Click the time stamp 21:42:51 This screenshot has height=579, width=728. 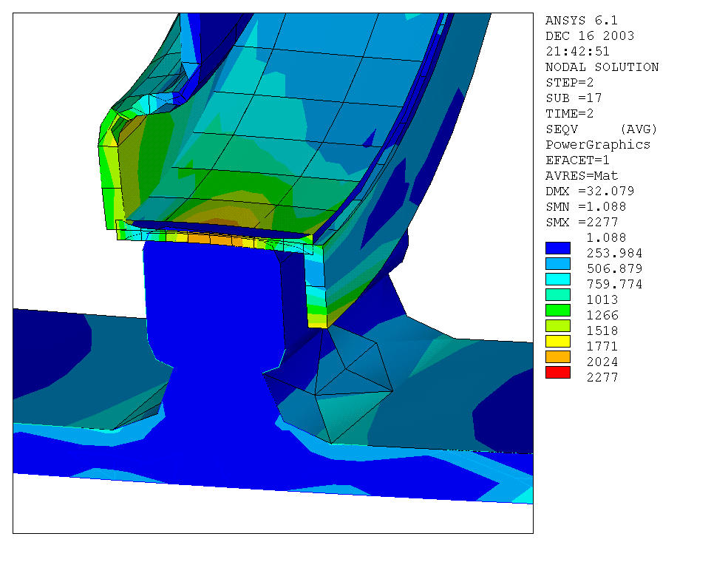coord(577,51)
